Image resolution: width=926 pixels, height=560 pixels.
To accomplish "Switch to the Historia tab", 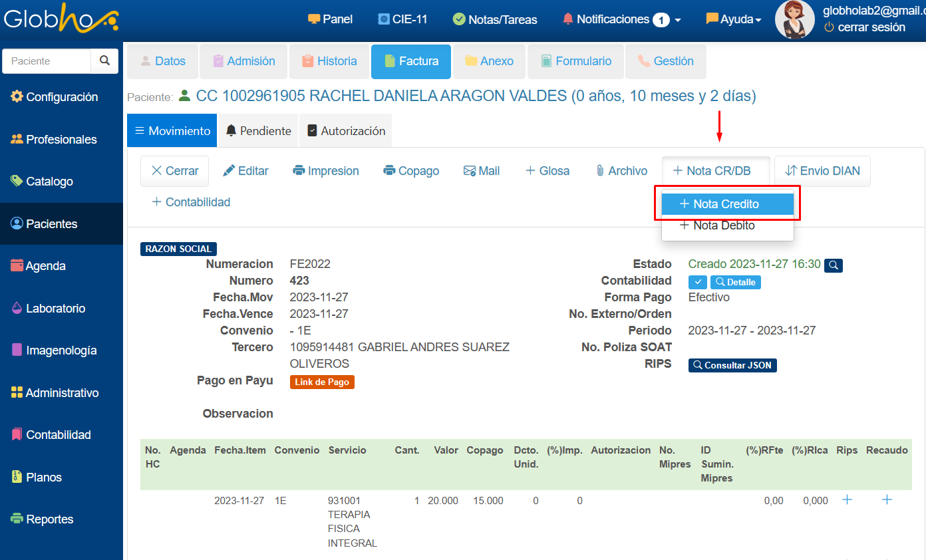I will (329, 61).
